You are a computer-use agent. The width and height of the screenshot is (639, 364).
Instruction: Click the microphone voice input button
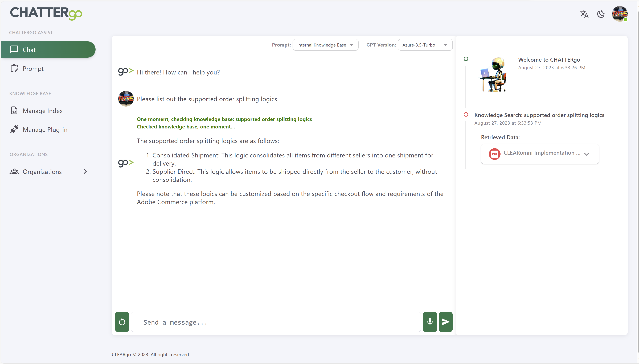point(430,322)
